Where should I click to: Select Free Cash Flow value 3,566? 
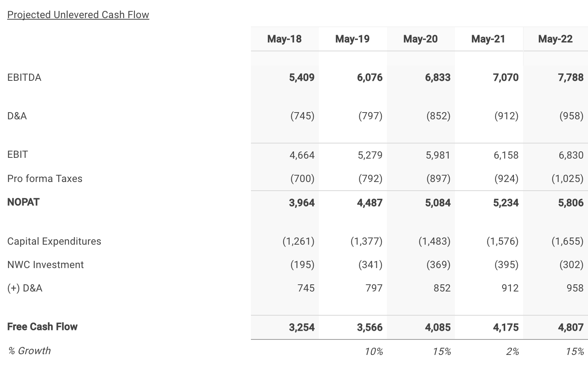point(370,327)
